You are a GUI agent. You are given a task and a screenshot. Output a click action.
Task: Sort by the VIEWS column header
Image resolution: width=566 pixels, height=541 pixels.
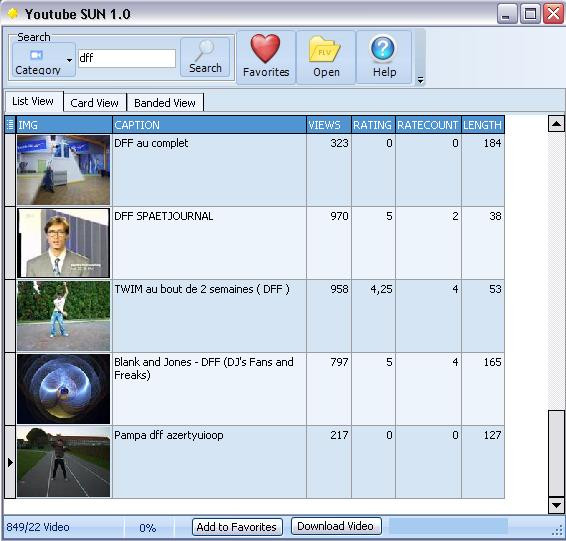click(328, 125)
